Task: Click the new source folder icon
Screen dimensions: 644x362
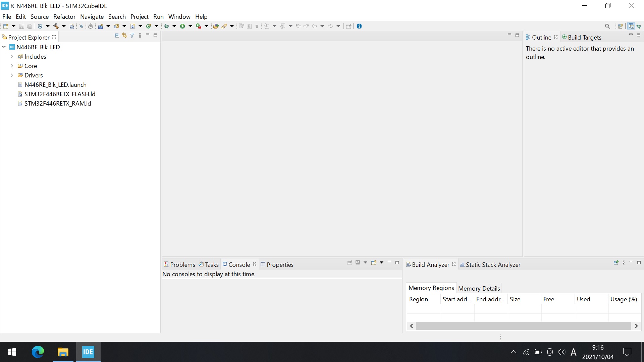Action: [x=116, y=26]
